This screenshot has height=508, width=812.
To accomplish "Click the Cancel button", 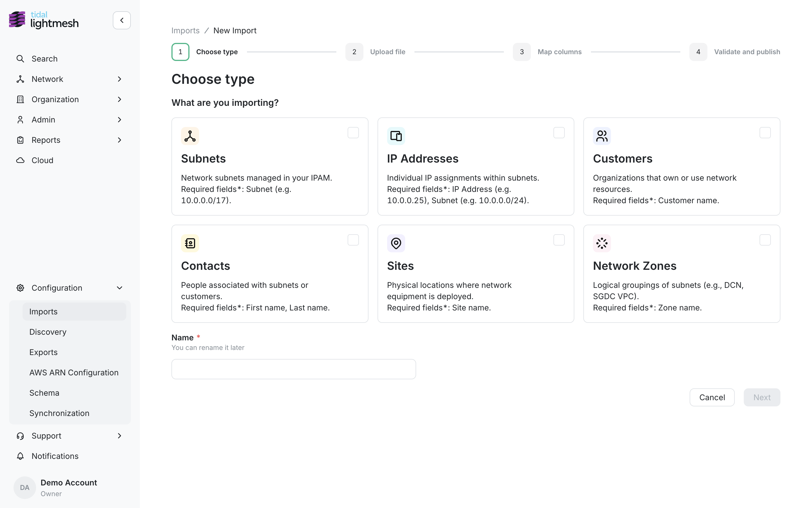I will [712, 397].
